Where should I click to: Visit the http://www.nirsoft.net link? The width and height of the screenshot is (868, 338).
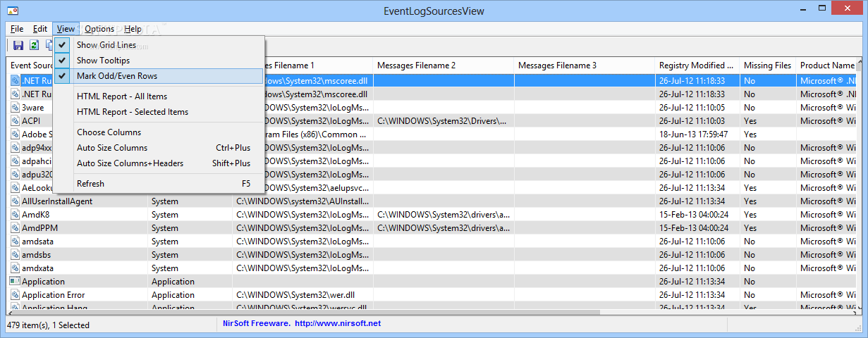pos(338,323)
